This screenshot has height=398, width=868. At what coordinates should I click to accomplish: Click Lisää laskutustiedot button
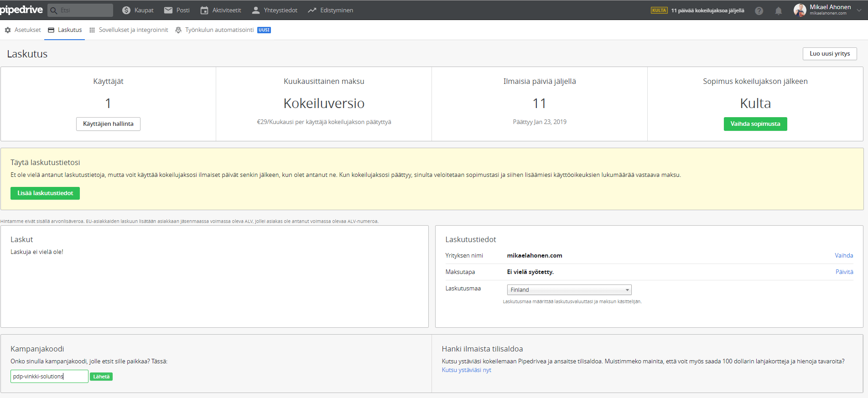click(45, 193)
